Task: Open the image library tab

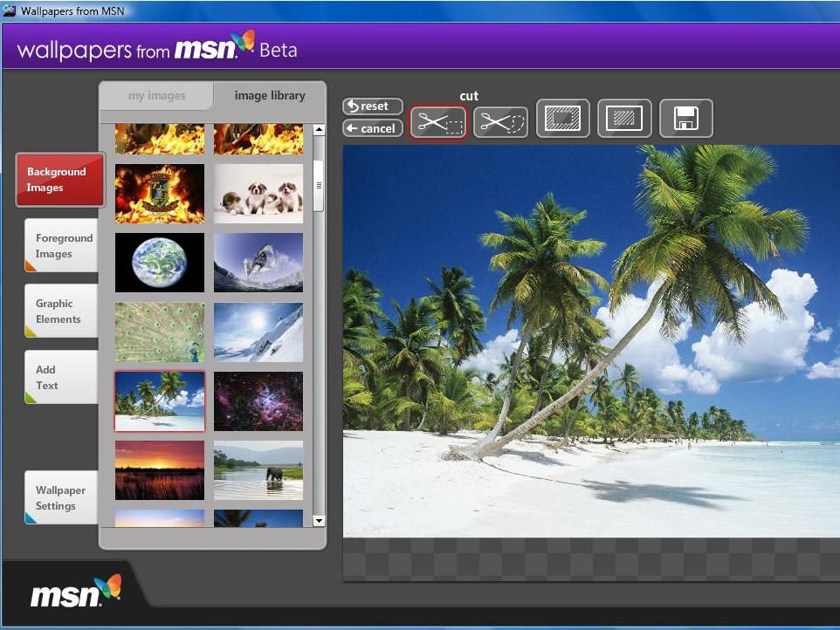Action: point(269,95)
